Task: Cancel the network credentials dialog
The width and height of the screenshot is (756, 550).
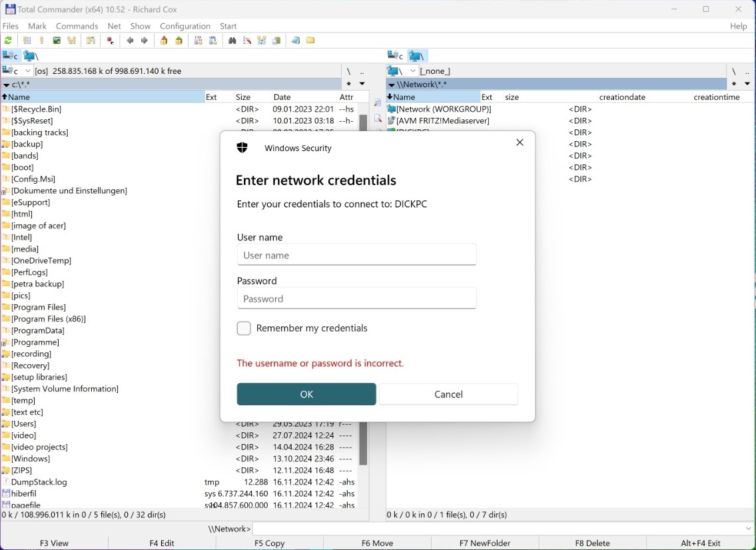Action: (x=448, y=394)
